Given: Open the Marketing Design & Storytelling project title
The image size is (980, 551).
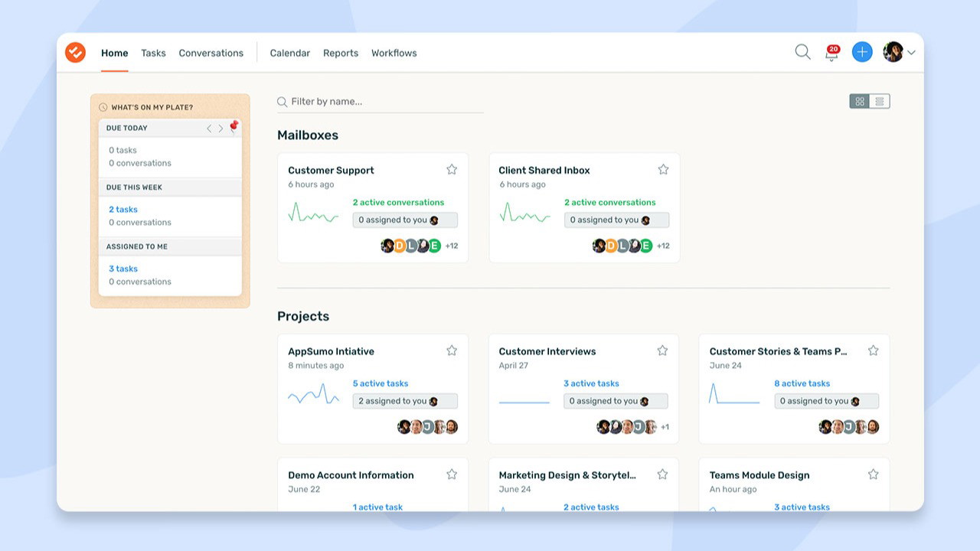Looking at the screenshot, I should point(567,475).
